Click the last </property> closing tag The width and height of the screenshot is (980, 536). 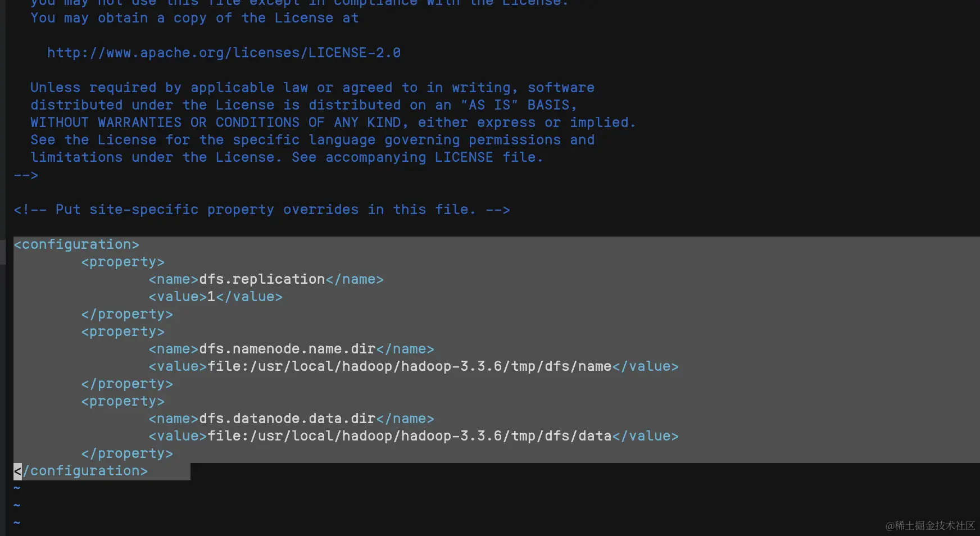127,453
